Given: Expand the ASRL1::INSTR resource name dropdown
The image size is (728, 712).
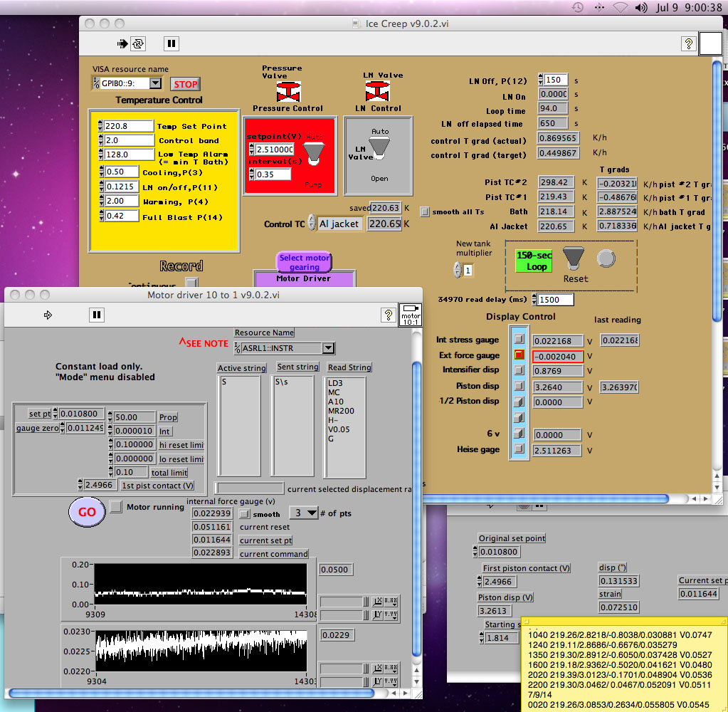Looking at the screenshot, I should pyautogui.click(x=327, y=348).
